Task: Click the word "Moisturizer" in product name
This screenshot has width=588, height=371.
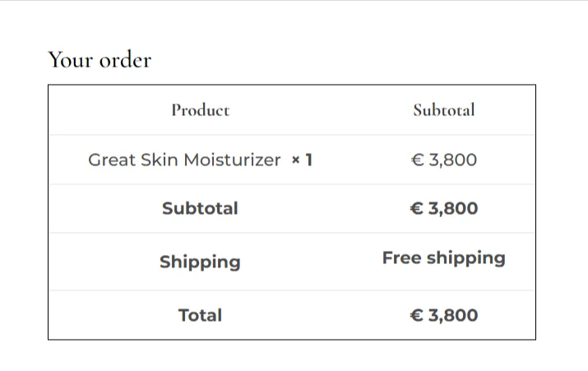Action: pyautogui.click(x=232, y=160)
